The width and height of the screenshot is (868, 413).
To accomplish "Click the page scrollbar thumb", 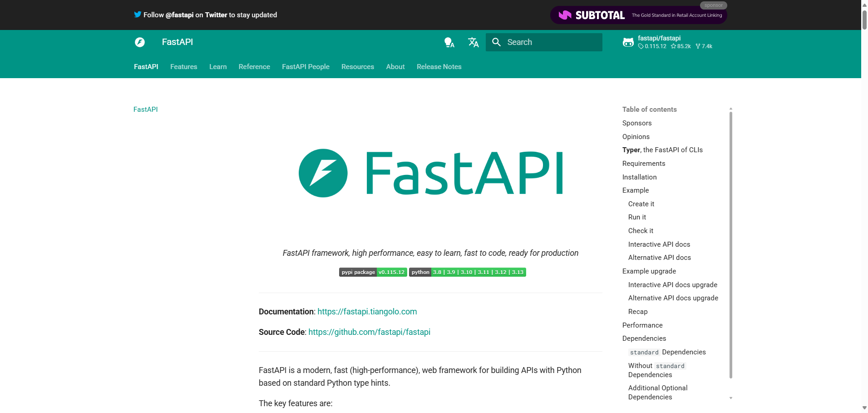I will [864, 20].
